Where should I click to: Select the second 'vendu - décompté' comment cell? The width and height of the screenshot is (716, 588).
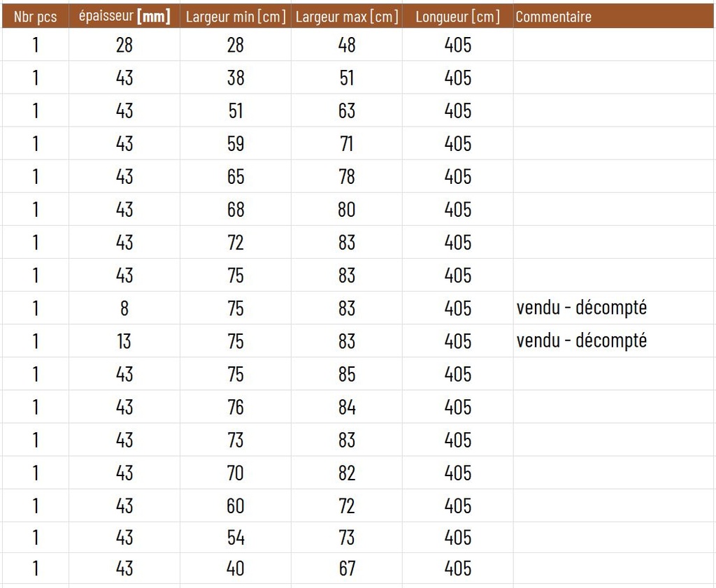[x=582, y=340]
